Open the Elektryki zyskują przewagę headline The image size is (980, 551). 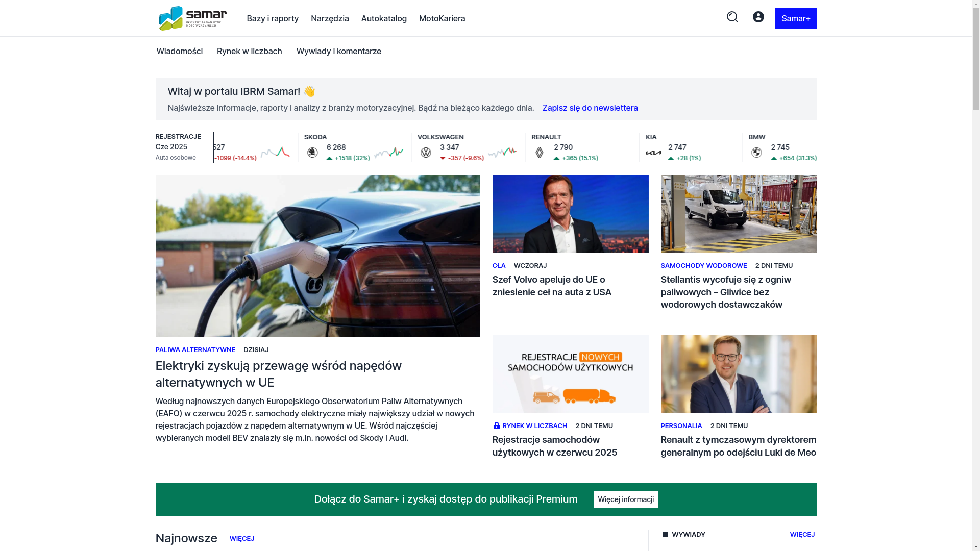click(x=278, y=374)
